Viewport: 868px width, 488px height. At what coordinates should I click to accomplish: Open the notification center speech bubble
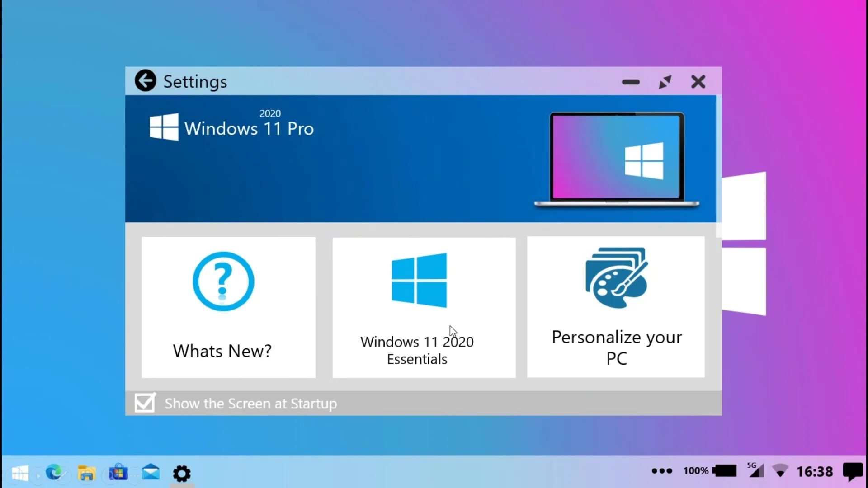point(853,471)
